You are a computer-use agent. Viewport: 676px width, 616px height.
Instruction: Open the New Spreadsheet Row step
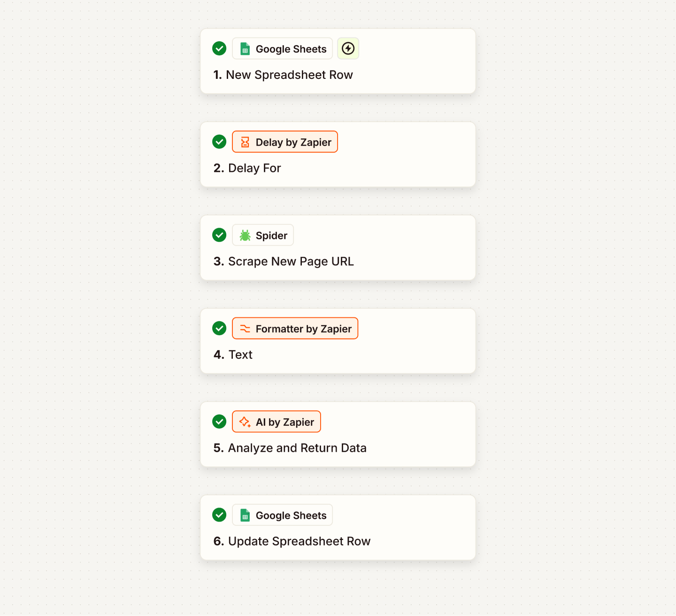point(289,75)
